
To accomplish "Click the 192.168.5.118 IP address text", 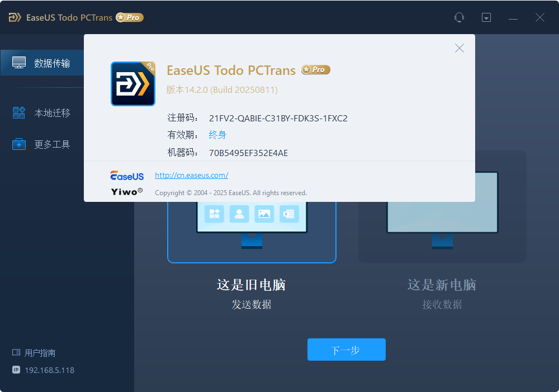I will (x=50, y=370).
